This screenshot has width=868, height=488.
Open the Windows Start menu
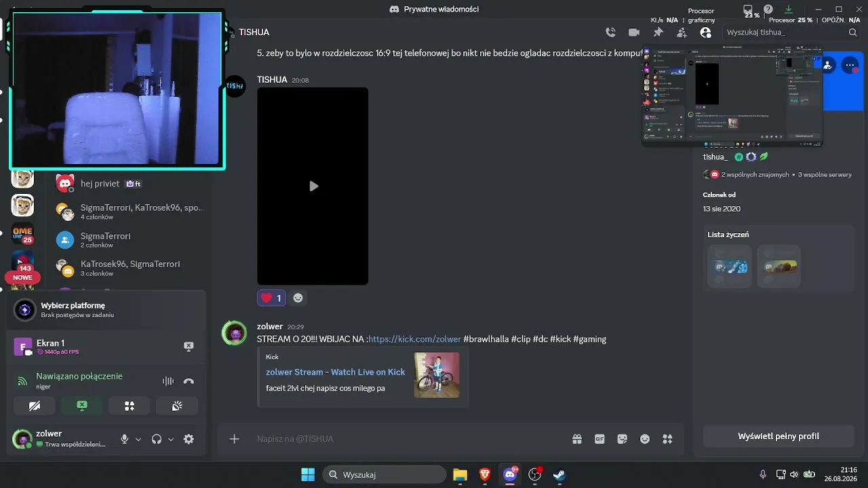(308, 474)
